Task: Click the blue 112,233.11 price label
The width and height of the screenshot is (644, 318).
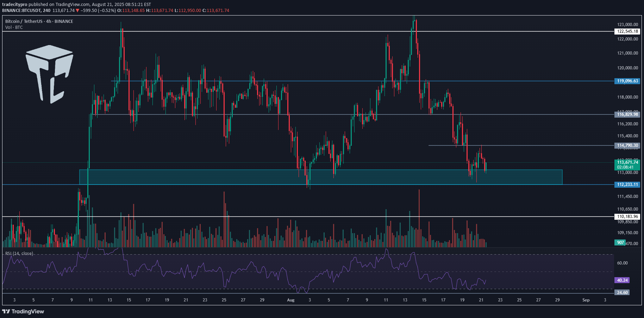Action: (627, 185)
